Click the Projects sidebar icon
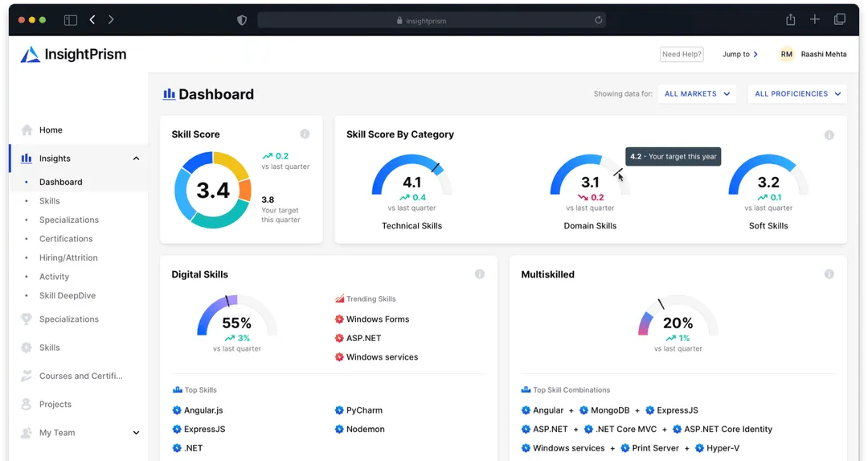Viewport: 868px width, 461px height. [x=27, y=405]
